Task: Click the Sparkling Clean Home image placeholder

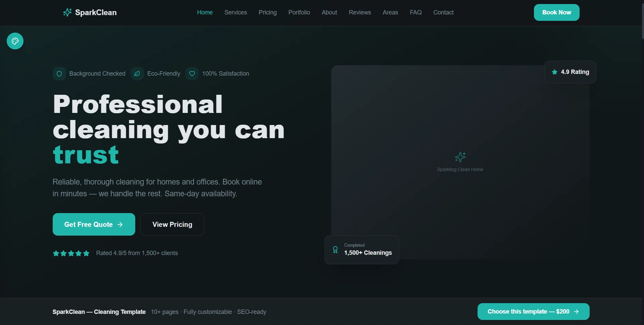Action: click(x=460, y=162)
